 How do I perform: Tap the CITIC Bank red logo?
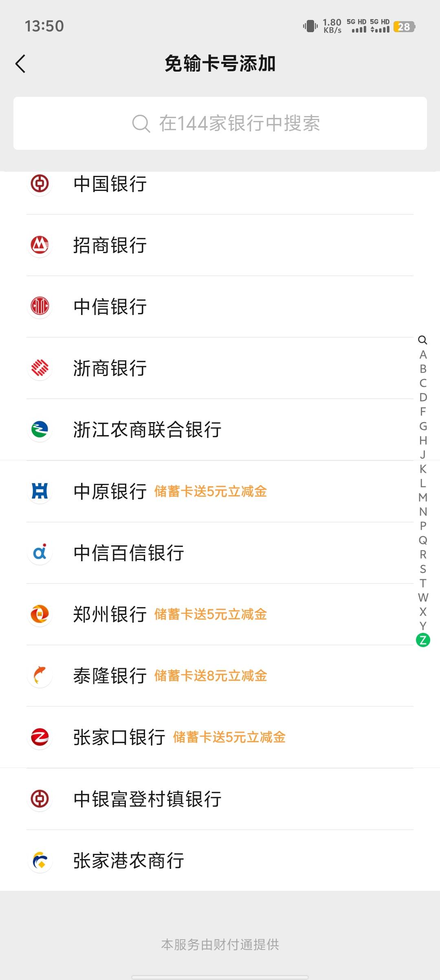(40, 306)
